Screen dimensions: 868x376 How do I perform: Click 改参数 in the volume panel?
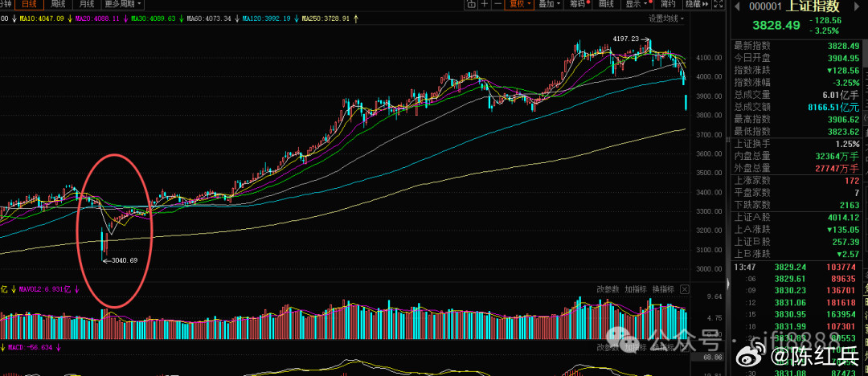pyautogui.click(x=608, y=289)
